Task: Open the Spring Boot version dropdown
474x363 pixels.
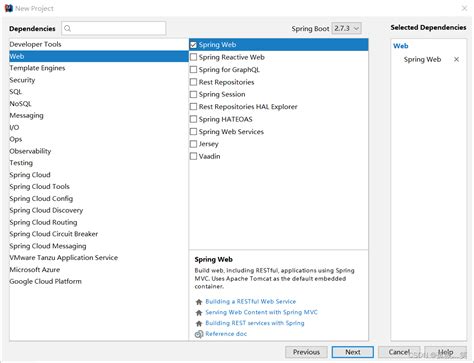Action: point(346,28)
